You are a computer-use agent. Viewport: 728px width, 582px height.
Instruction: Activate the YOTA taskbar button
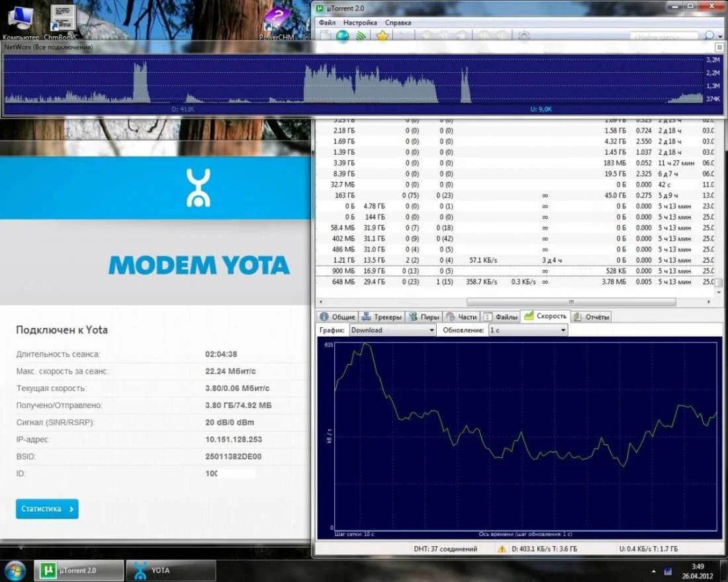[x=171, y=570]
